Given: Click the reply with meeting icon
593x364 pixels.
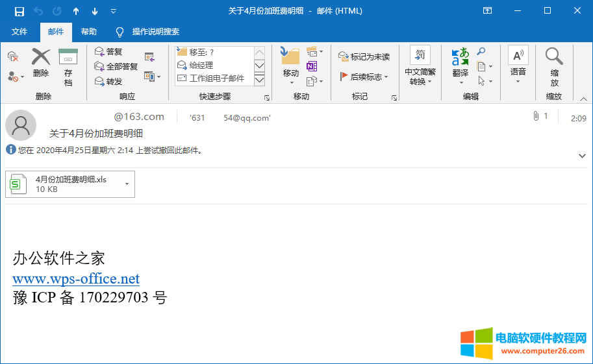Looking at the screenshot, I should (150, 57).
